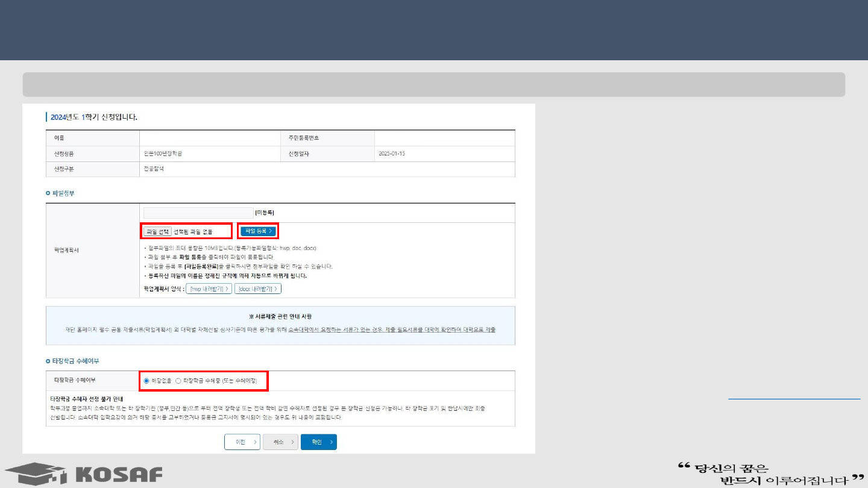The height and width of the screenshot is (488, 868).
Task: Click the 타장학금 수혜여부 section bullet icon
Action: point(48,361)
